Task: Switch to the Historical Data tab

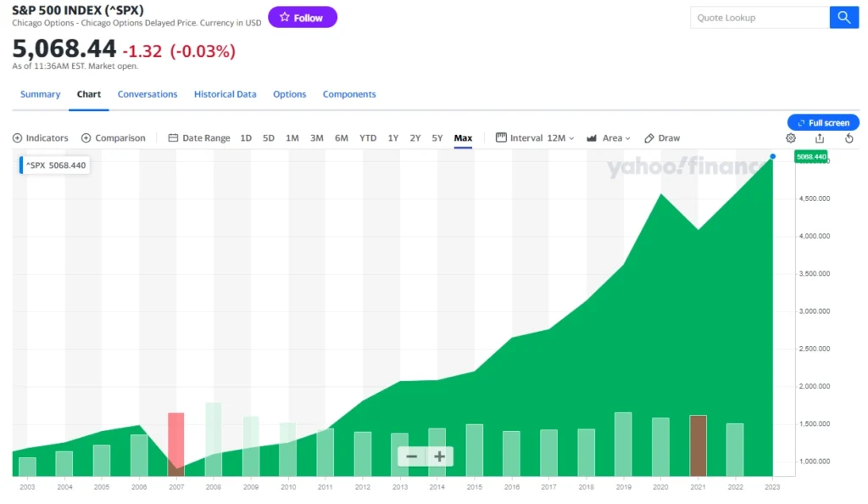Action: [225, 94]
